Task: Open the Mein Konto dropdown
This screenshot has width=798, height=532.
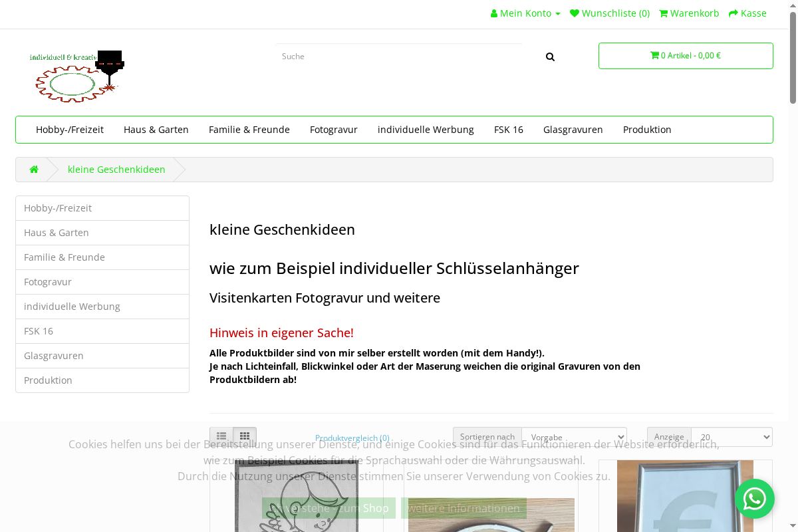Action: pos(525,13)
